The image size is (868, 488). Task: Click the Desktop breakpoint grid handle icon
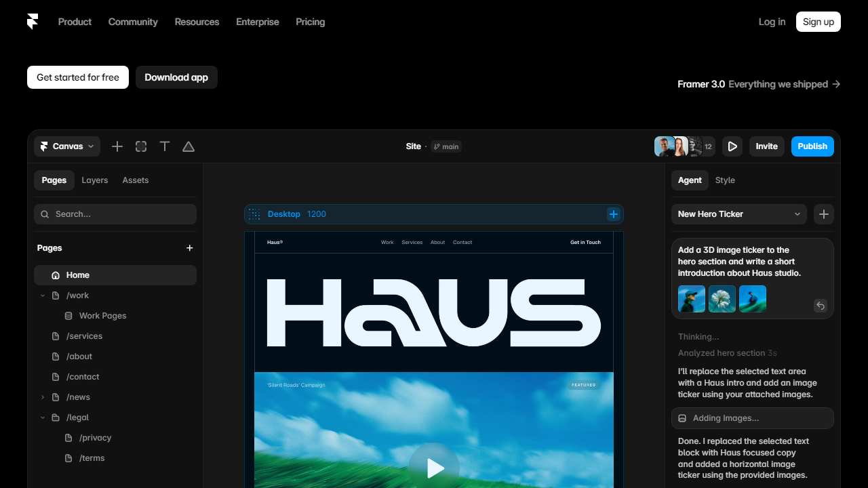[x=254, y=214]
